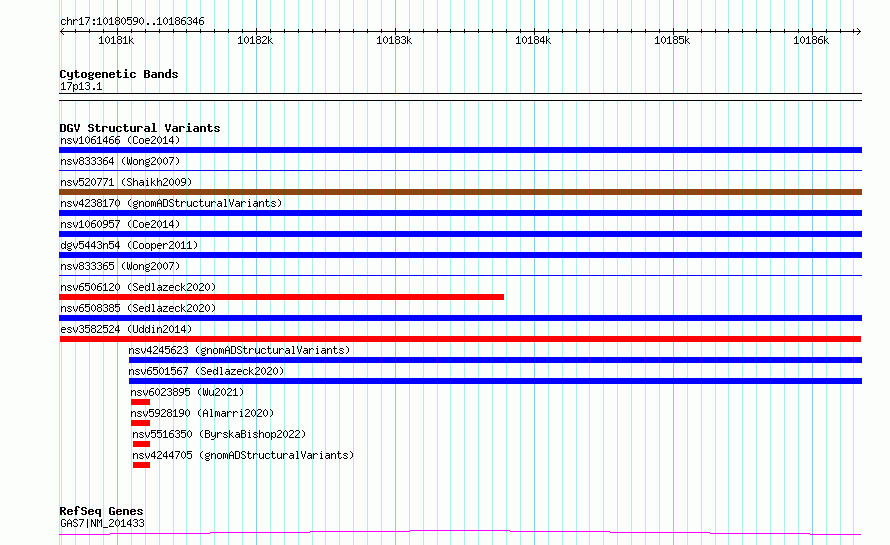Click nsv6506120 (Sedlazeck2020) variant label
Viewport: 890px width, 545px height.
pyautogui.click(x=138, y=287)
